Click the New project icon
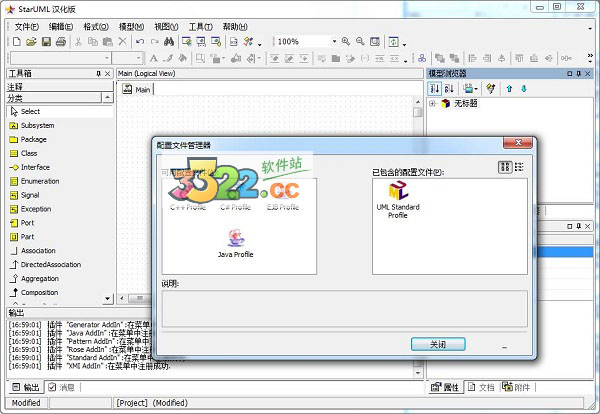600x414 pixels. coord(16,41)
